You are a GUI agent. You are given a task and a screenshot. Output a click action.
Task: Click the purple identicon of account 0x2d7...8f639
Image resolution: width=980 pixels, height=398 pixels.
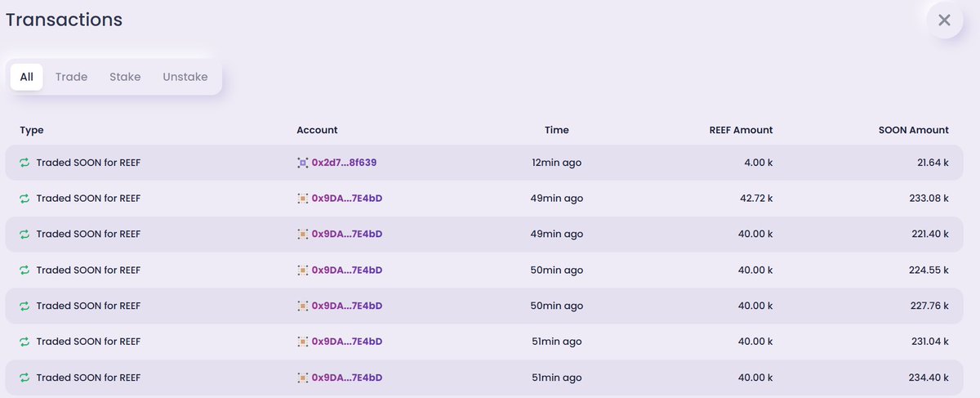tap(302, 163)
